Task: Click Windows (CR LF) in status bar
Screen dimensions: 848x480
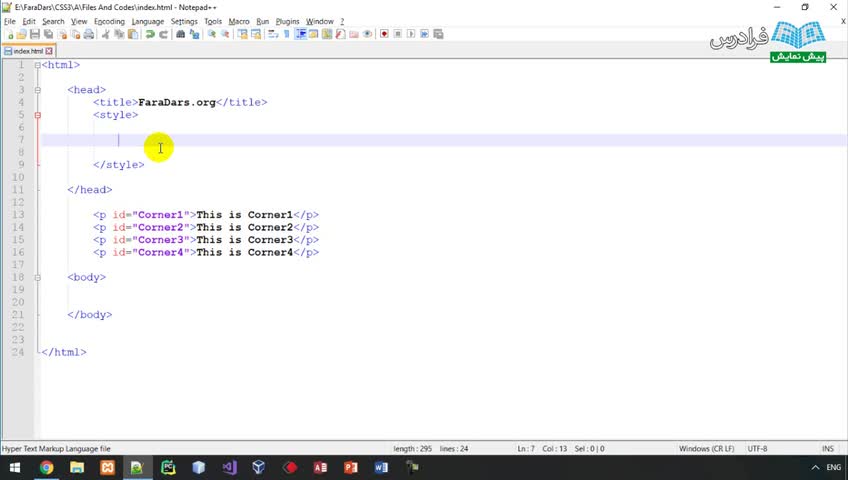Action: coord(706,449)
